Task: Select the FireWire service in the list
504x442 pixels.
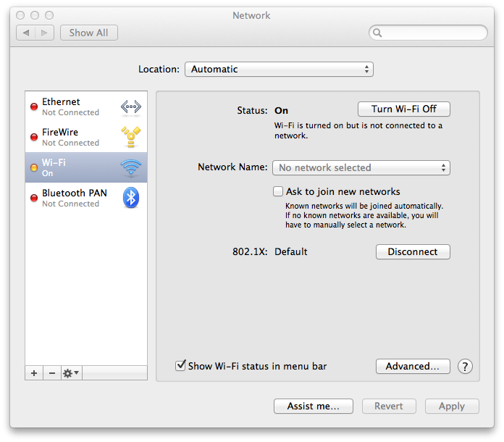Action: pyautogui.click(x=86, y=137)
